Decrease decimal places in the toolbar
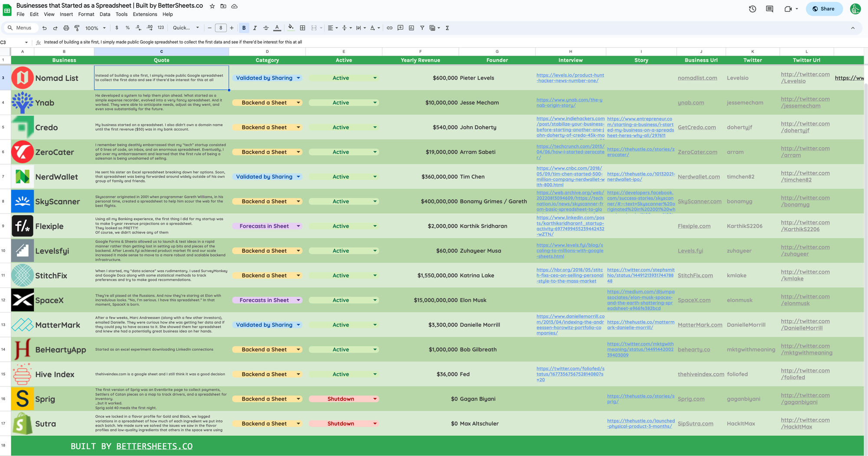Screen dimensions: 868x456 click(x=138, y=28)
